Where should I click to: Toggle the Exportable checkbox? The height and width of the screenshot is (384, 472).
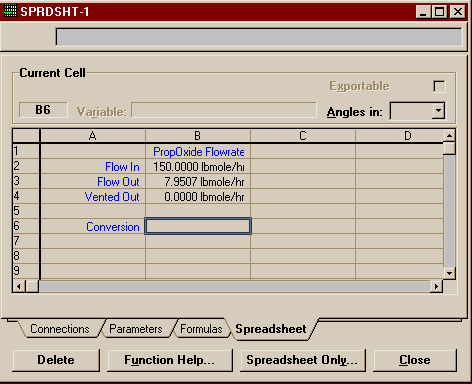tap(439, 86)
